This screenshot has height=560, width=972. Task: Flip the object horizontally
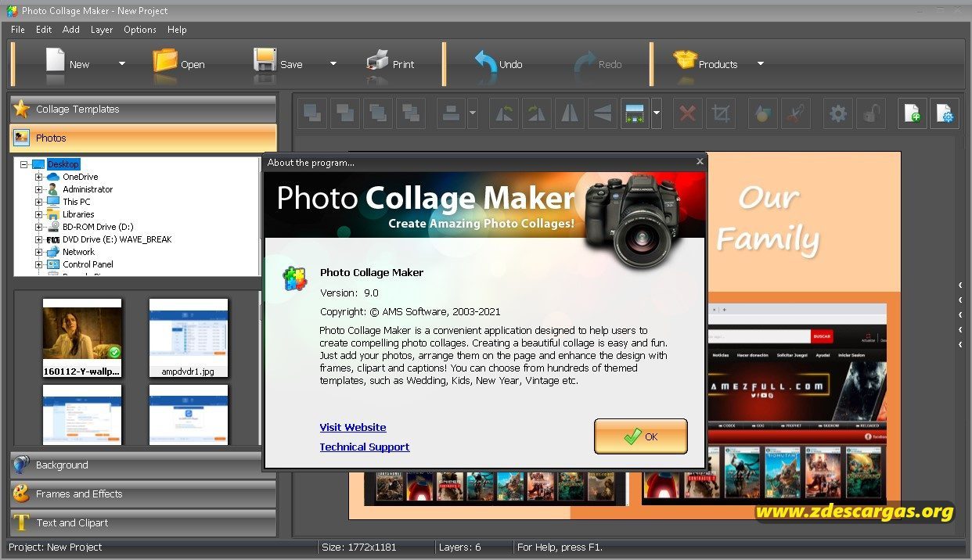[569, 114]
